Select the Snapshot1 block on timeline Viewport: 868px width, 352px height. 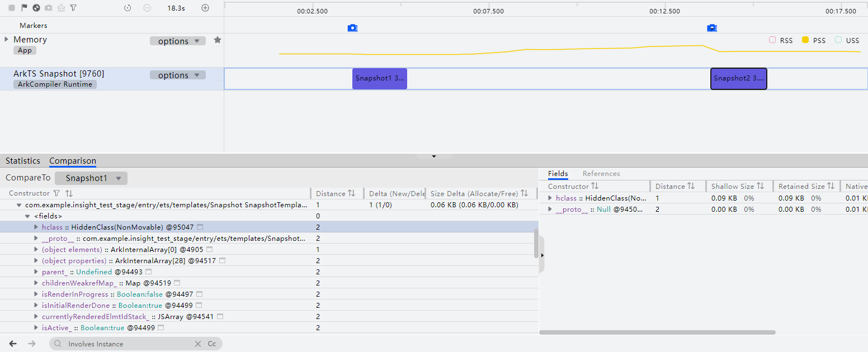point(380,78)
